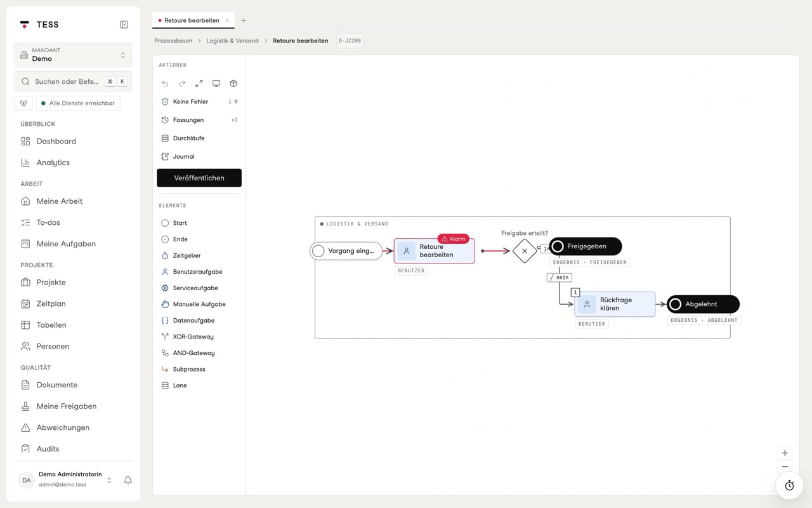Click Prozessbaum in the breadcrumb

click(173, 41)
